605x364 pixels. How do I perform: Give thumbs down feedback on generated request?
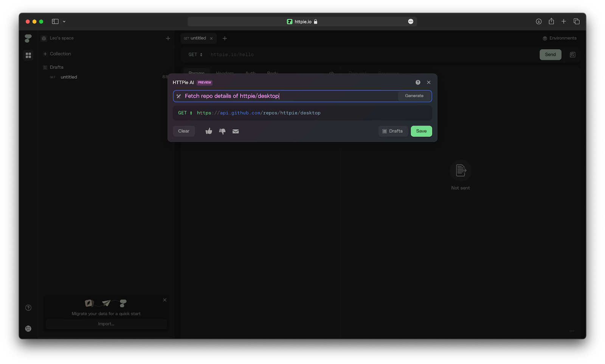coord(222,131)
